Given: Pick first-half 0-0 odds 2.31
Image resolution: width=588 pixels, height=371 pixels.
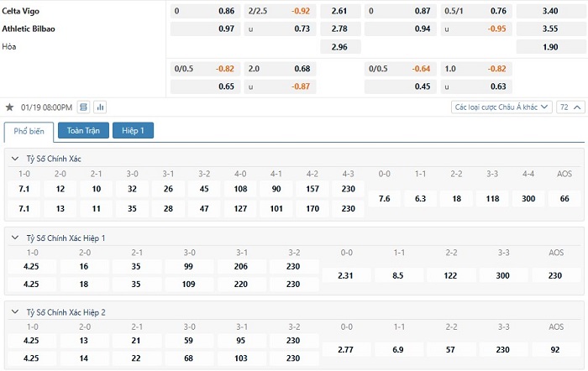Looking at the screenshot, I should point(345,275).
